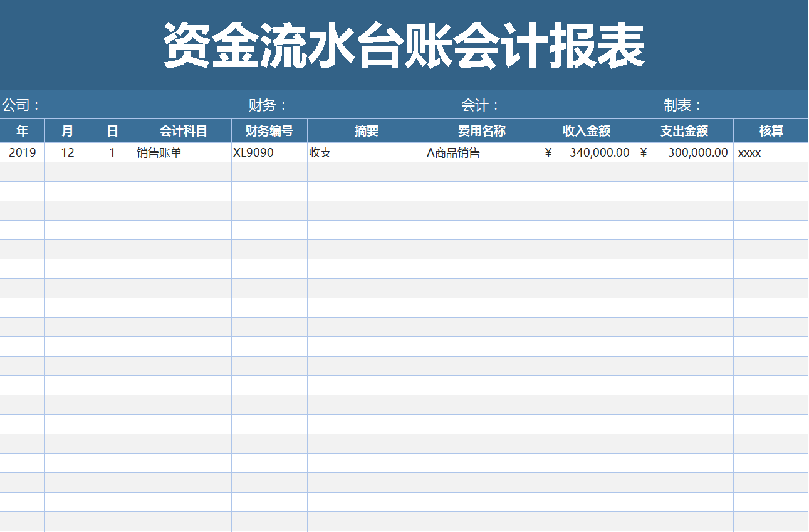Image resolution: width=809 pixels, height=532 pixels.
Task: Select the 制表： label cell
Action: (684, 105)
